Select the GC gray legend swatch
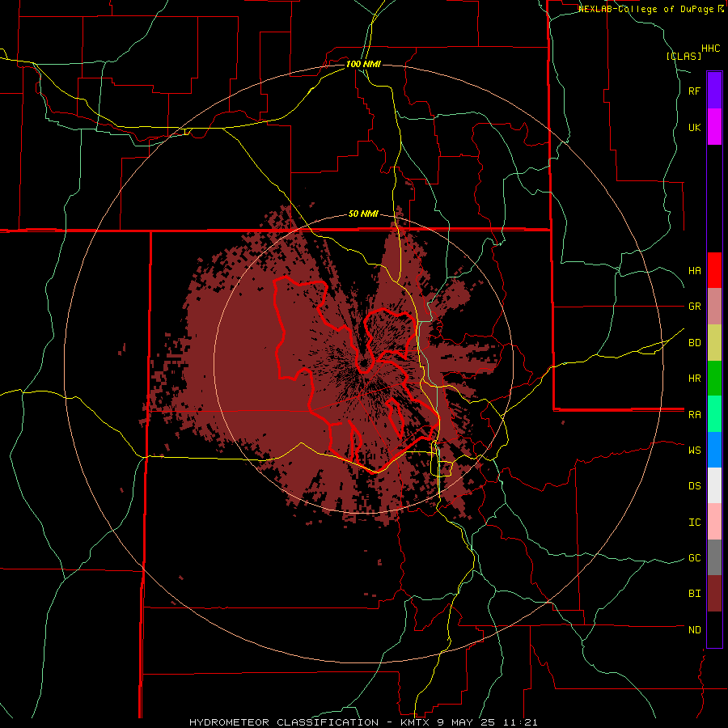728x728 pixels. 714,557
